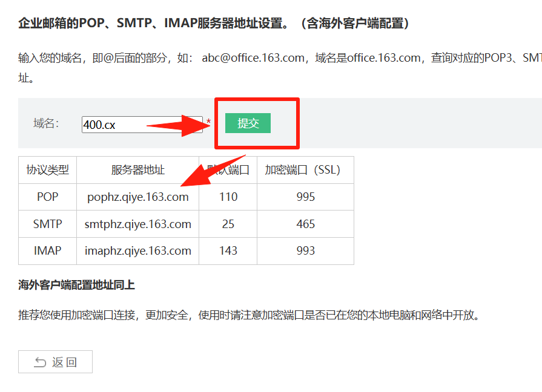Click the IMAP default port 143
542x392 pixels.
228,250
